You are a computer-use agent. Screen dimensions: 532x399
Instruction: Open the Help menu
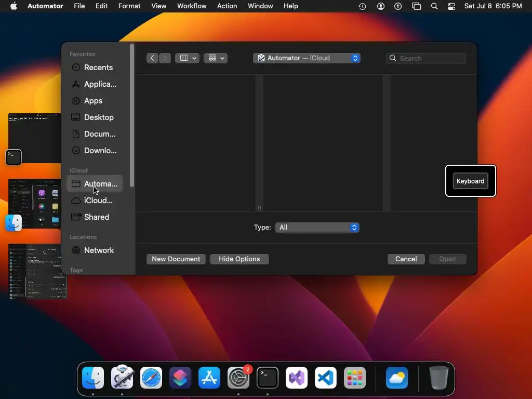click(x=291, y=6)
